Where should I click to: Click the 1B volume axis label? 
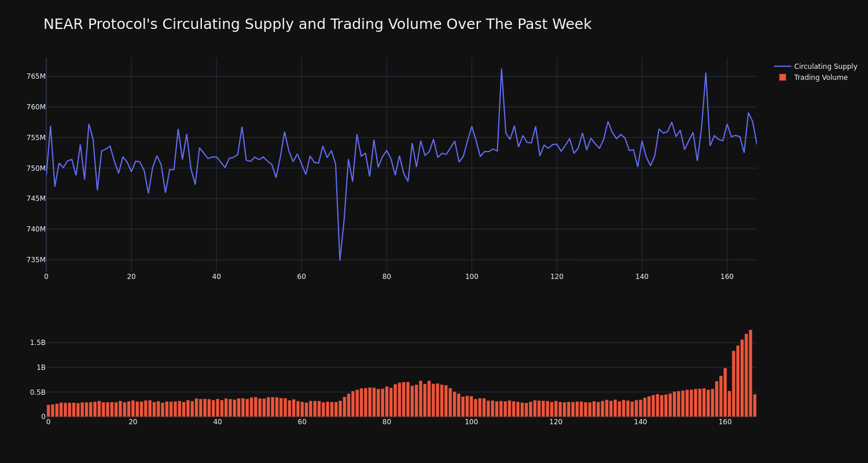click(x=41, y=368)
